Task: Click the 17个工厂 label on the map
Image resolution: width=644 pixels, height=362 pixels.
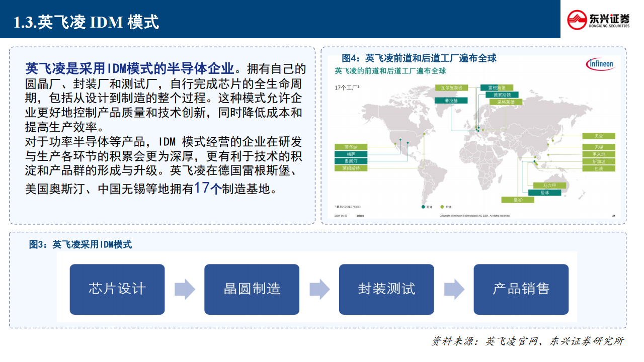Action: 347,87
